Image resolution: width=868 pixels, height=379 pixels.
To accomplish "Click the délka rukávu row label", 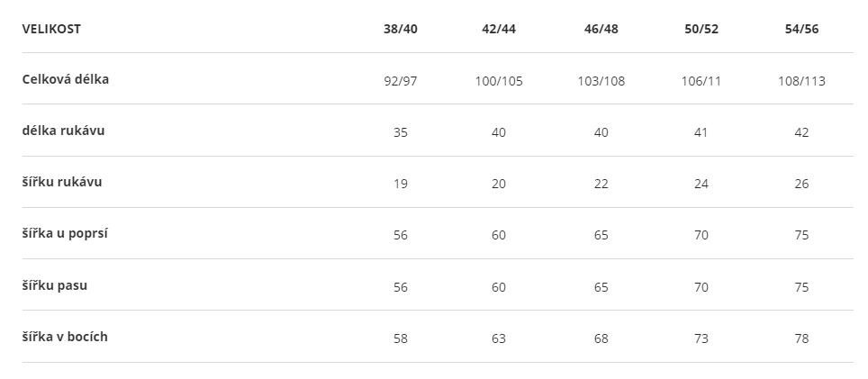I will coord(63,131).
